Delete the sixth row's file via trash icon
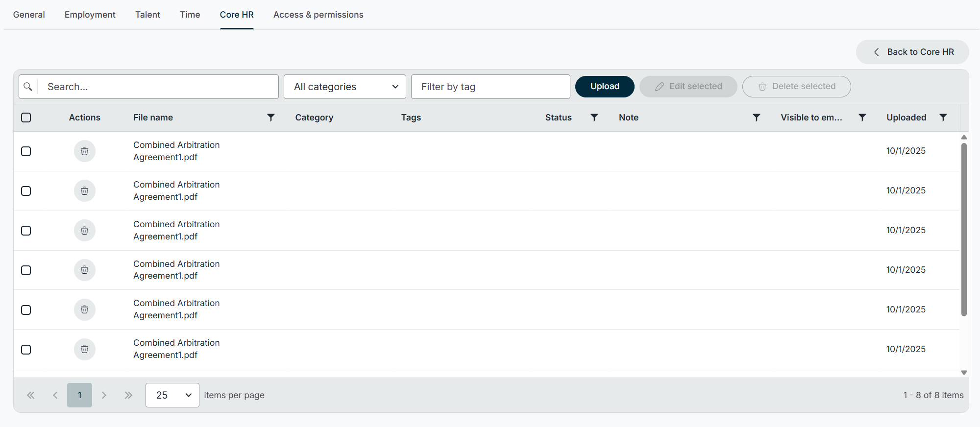Image resolution: width=980 pixels, height=427 pixels. (85, 349)
